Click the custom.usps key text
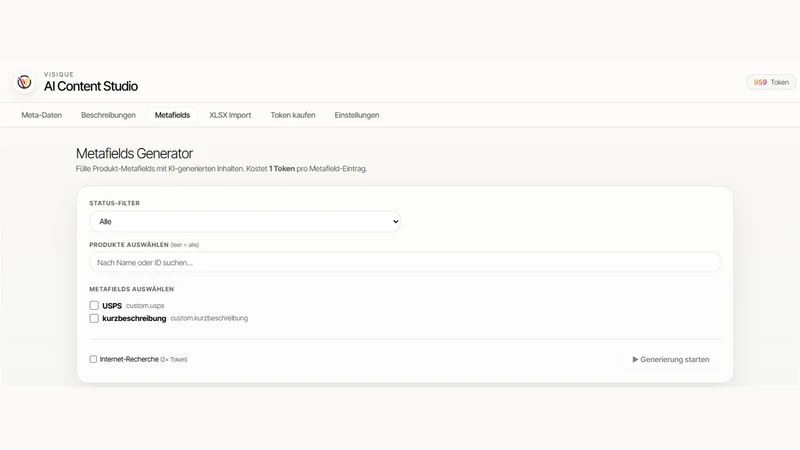The image size is (800, 450). coord(145,306)
